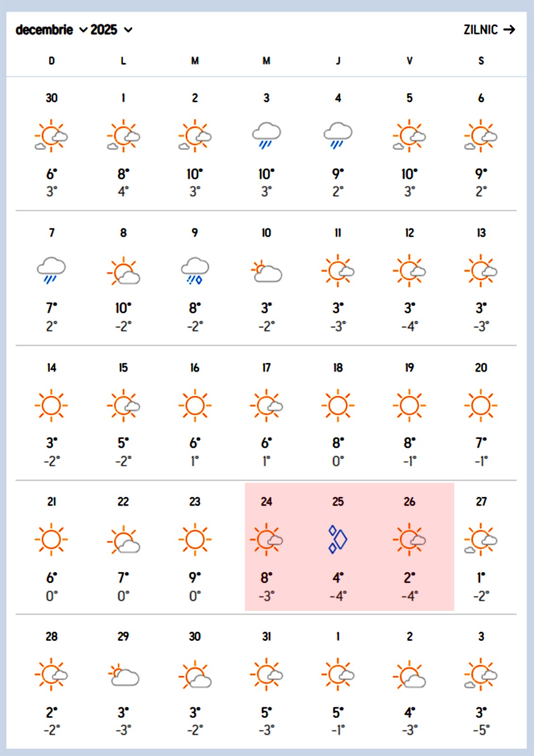Click the sun and clouds icon on November 30

51,136
